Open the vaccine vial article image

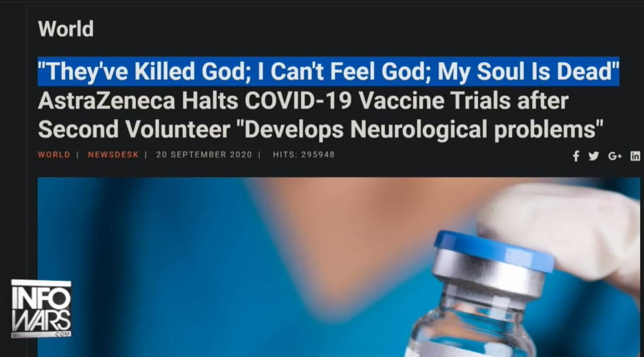[339, 267]
